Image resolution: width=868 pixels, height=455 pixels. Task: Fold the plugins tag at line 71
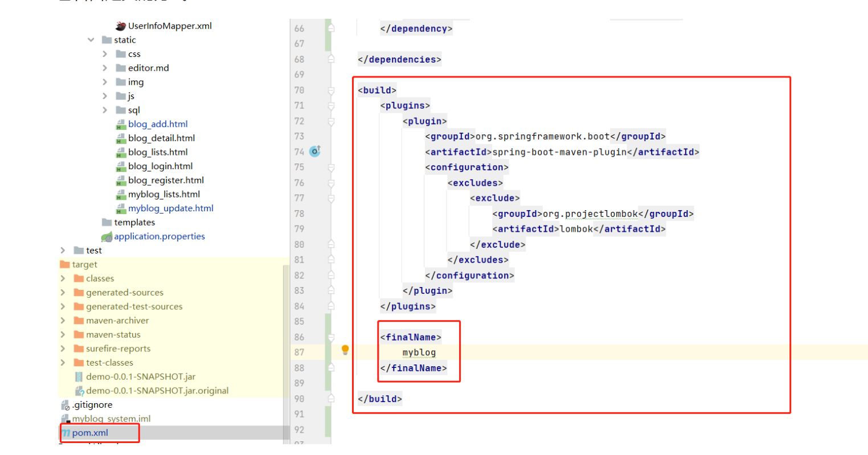[331, 105]
